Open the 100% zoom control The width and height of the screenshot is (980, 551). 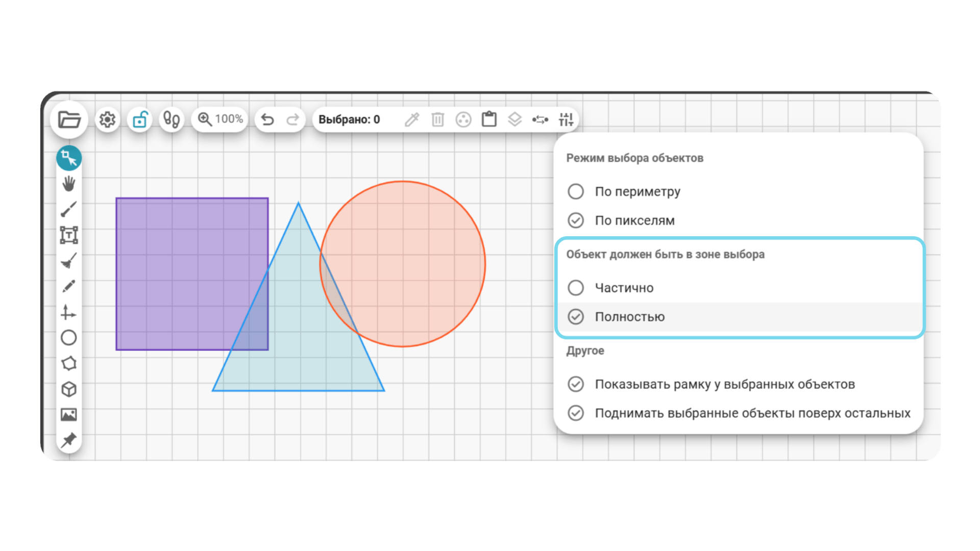pyautogui.click(x=220, y=119)
